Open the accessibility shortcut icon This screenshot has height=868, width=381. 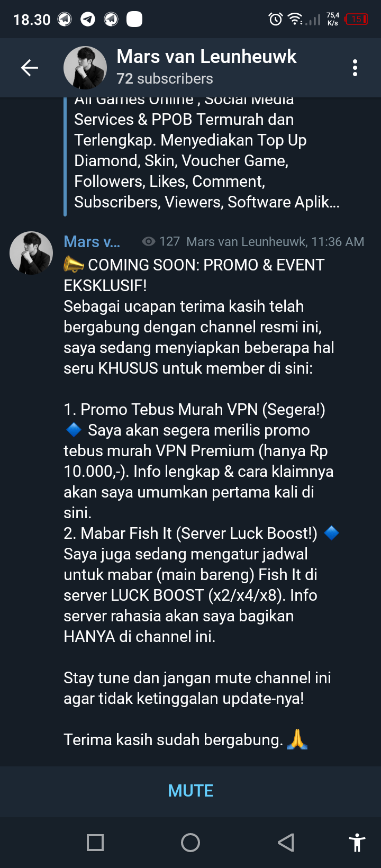click(x=357, y=842)
